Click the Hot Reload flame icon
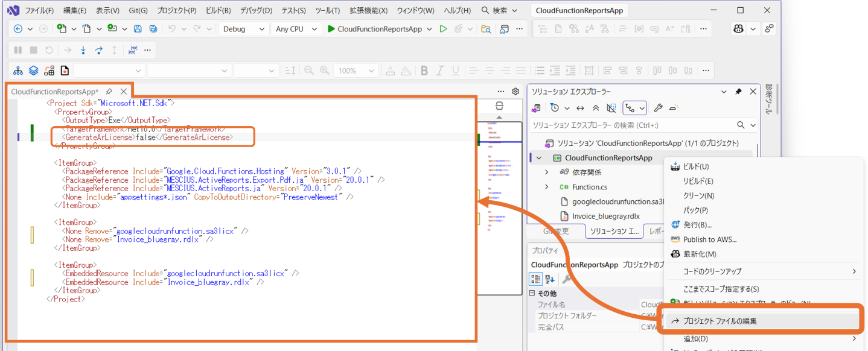868x351 pixels. click(459, 29)
